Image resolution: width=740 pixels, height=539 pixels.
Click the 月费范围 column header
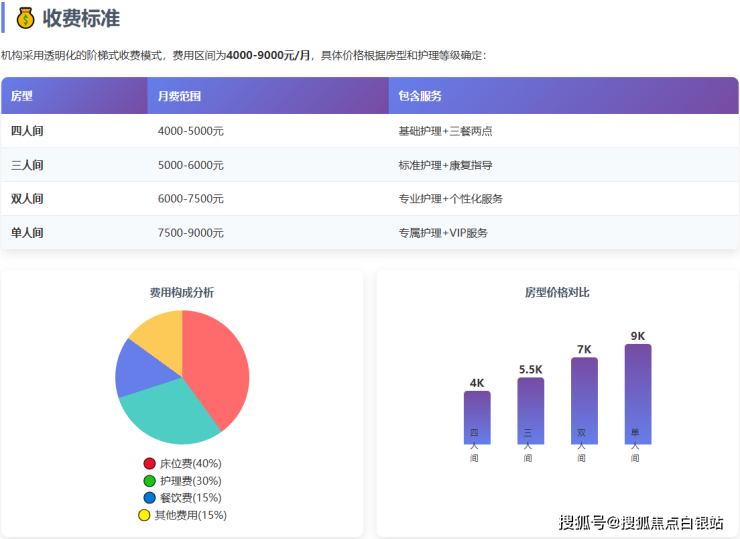(x=180, y=96)
